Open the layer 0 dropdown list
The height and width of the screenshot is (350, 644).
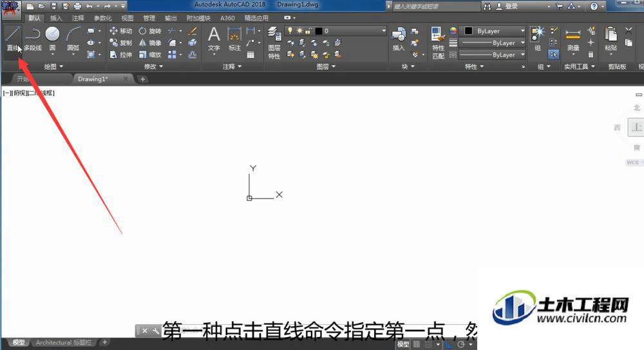tap(384, 31)
